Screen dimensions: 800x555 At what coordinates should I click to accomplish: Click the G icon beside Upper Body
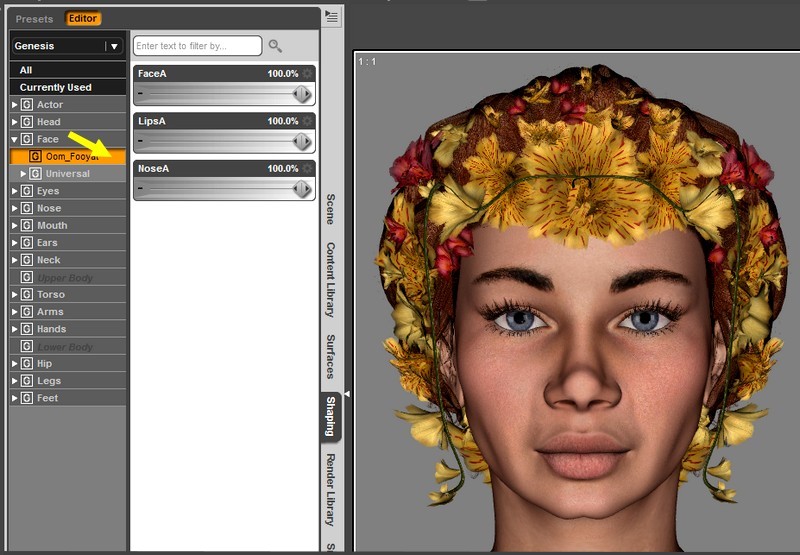pyautogui.click(x=27, y=278)
